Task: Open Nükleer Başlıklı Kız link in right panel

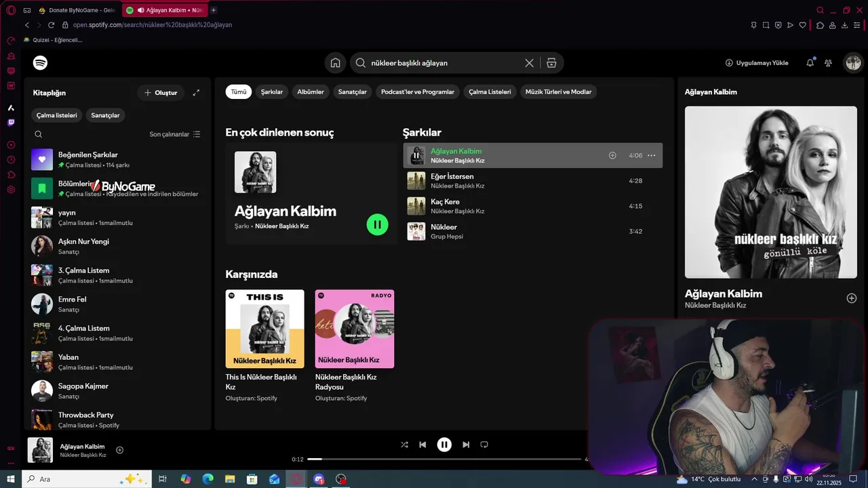Action: 715,306
